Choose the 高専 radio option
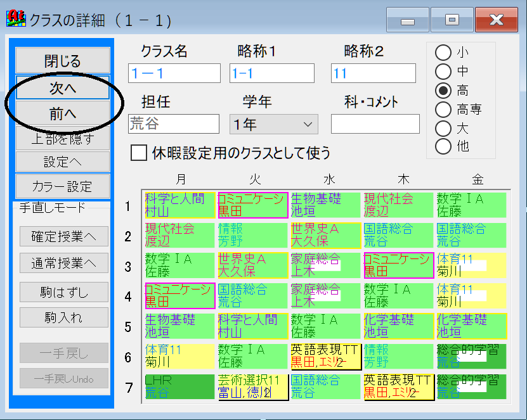The image size is (527, 420). pos(443,109)
